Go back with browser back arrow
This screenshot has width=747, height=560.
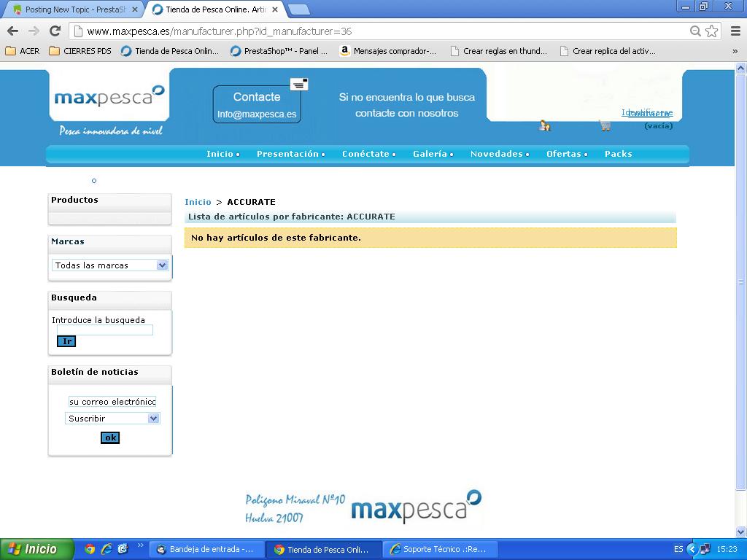pos(13,31)
